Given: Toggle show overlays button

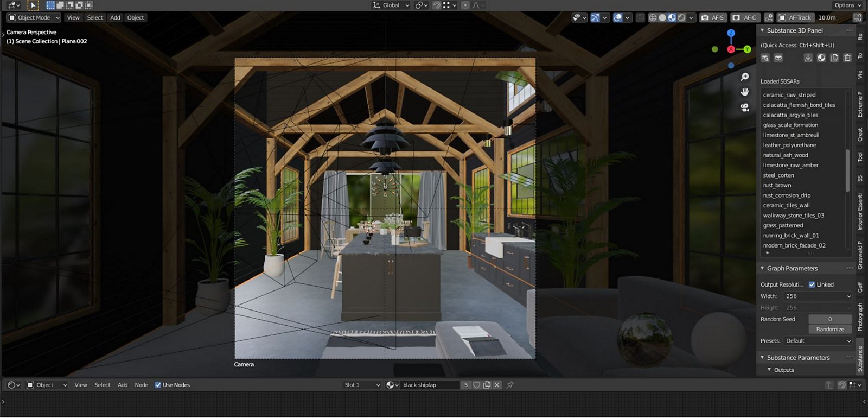Looking at the screenshot, I should (x=617, y=17).
